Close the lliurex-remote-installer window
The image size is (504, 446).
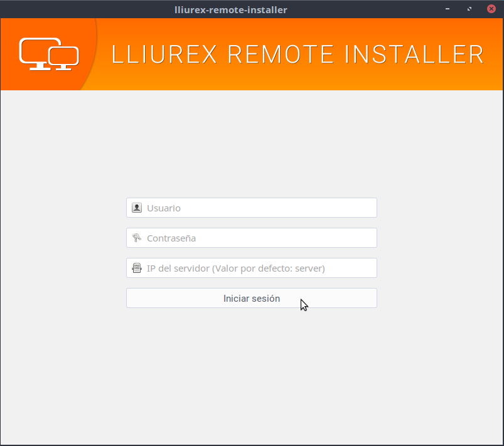click(491, 9)
